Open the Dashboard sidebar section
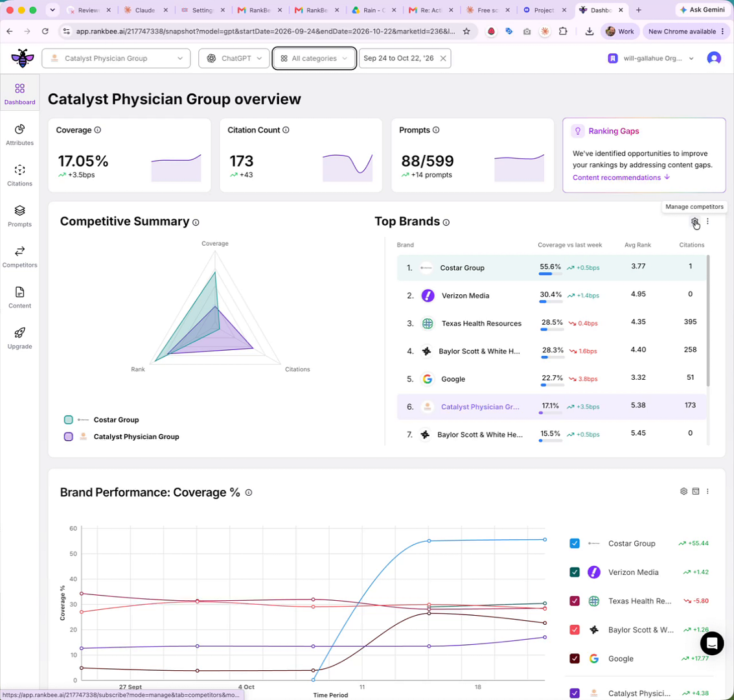734x700 pixels. coord(19,93)
